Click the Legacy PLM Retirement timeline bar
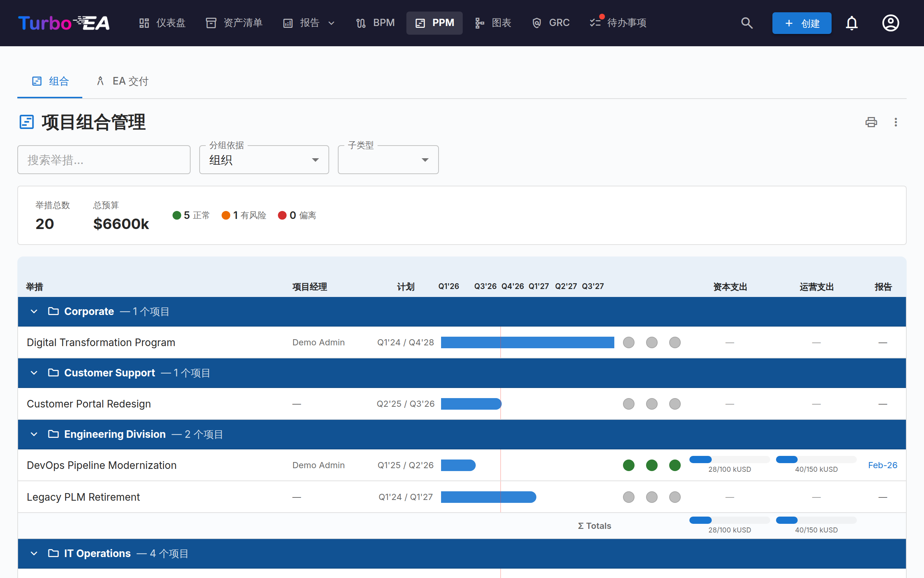The width and height of the screenshot is (924, 578). pyautogui.click(x=488, y=497)
